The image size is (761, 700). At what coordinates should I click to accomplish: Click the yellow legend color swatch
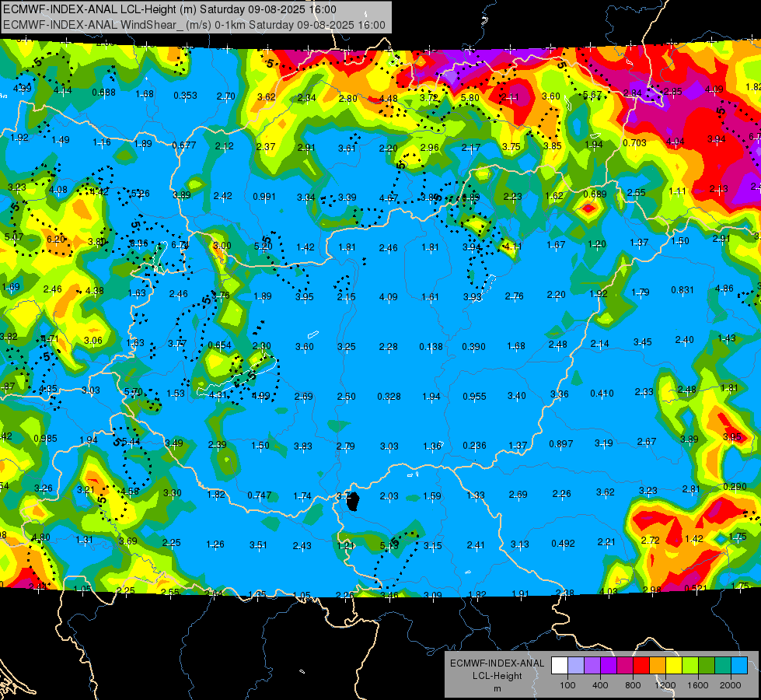tap(674, 666)
